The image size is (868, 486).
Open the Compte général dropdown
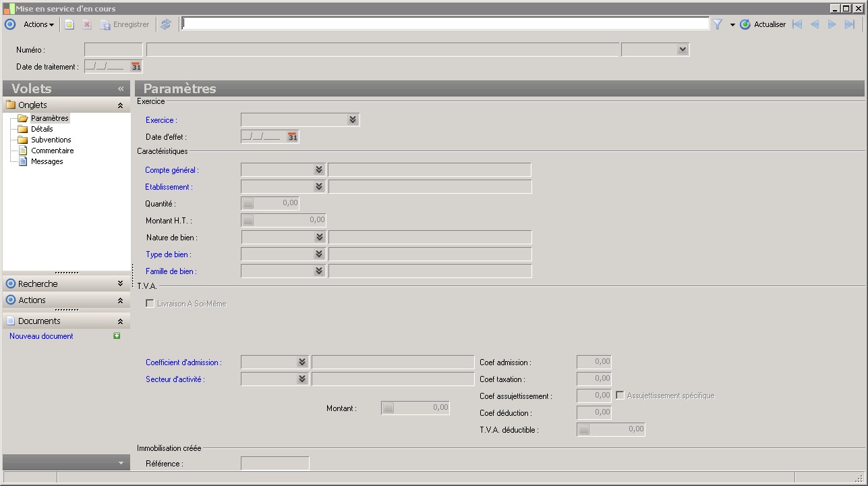[319, 170]
